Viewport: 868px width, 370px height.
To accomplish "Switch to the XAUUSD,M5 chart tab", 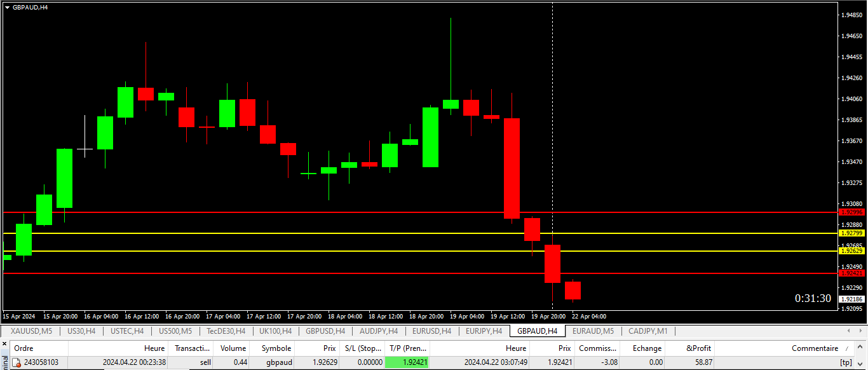I will [x=31, y=331].
